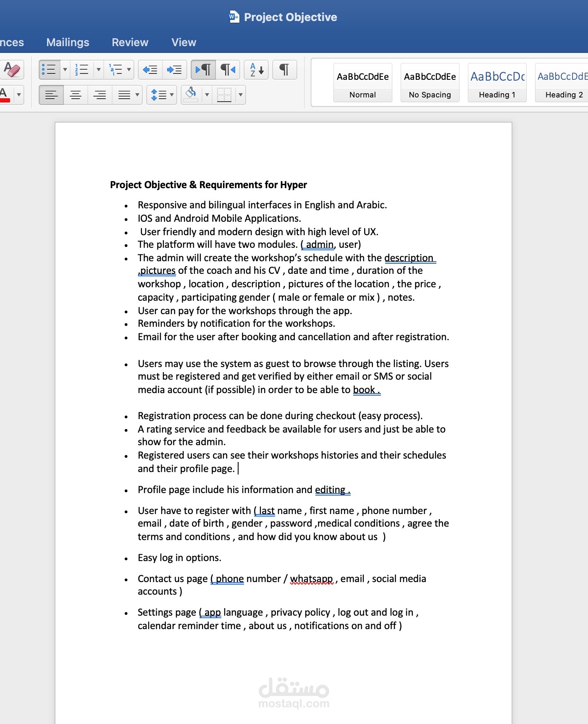Open the justify options dropdown arrow
The width and height of the screenshot is (588, 724).
pos(137,95)
